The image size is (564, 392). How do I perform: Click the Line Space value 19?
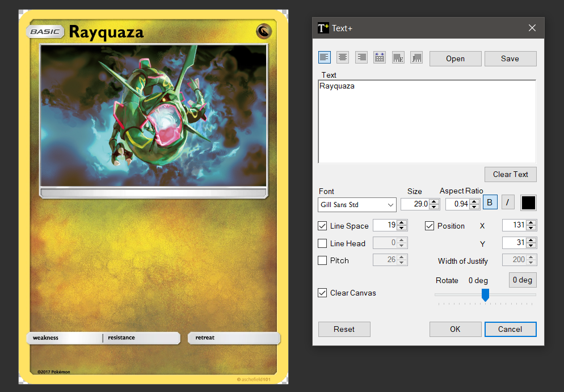[x=385, y=225]
